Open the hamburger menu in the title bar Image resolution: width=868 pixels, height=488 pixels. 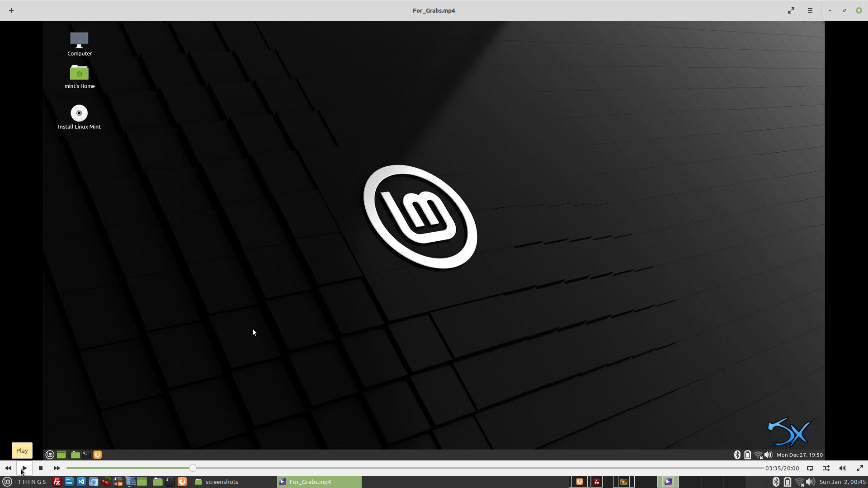click(810, 10)
